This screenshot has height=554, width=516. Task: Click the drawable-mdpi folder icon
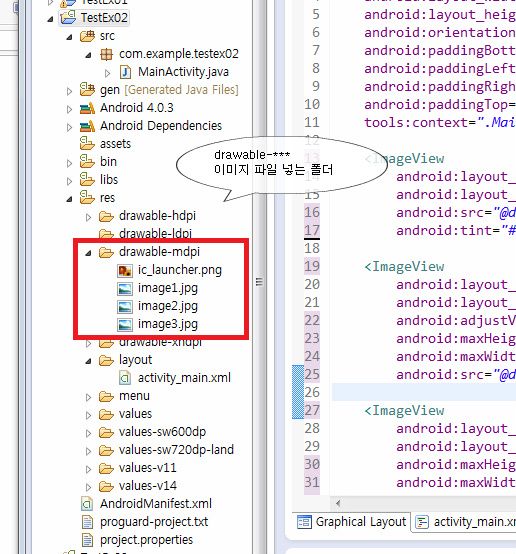[x=106, y=252]
